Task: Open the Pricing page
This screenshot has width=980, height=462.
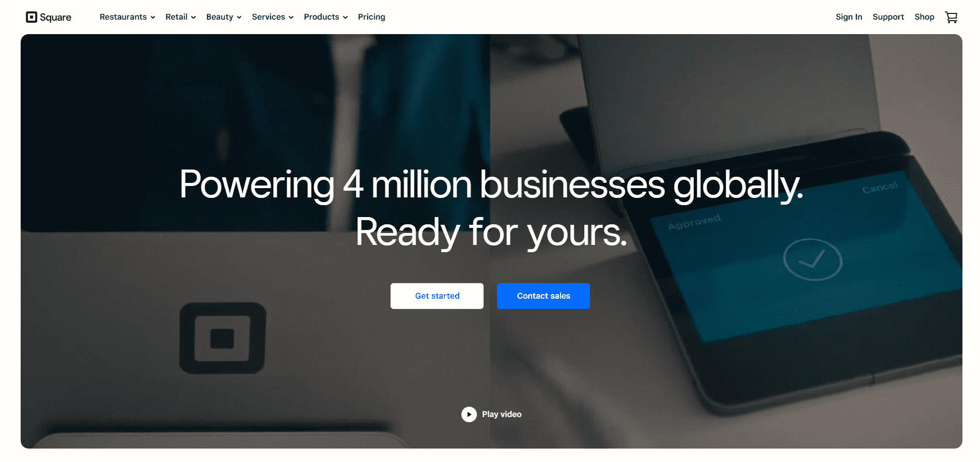Action: point(371,17)
